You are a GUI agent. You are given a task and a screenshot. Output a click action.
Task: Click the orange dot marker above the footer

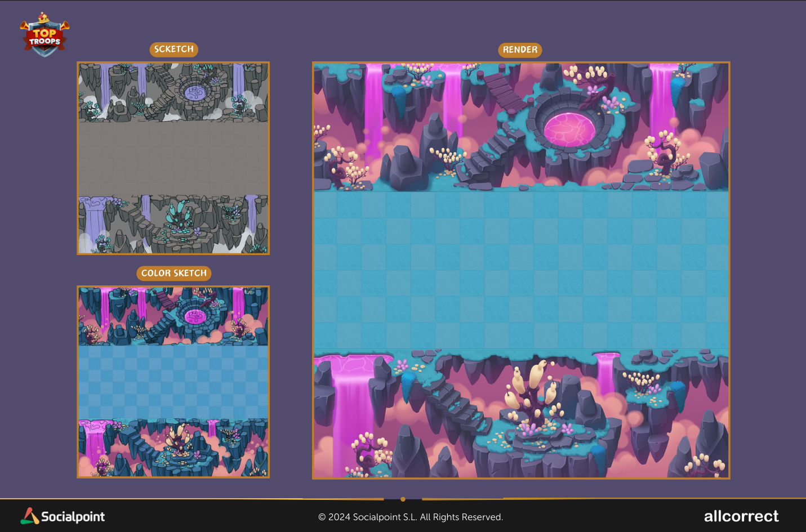(403, 499)
